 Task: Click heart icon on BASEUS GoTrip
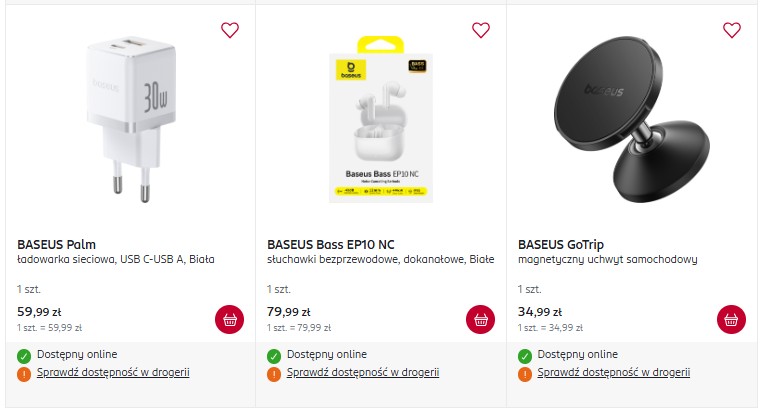click(x=732, y=30)
